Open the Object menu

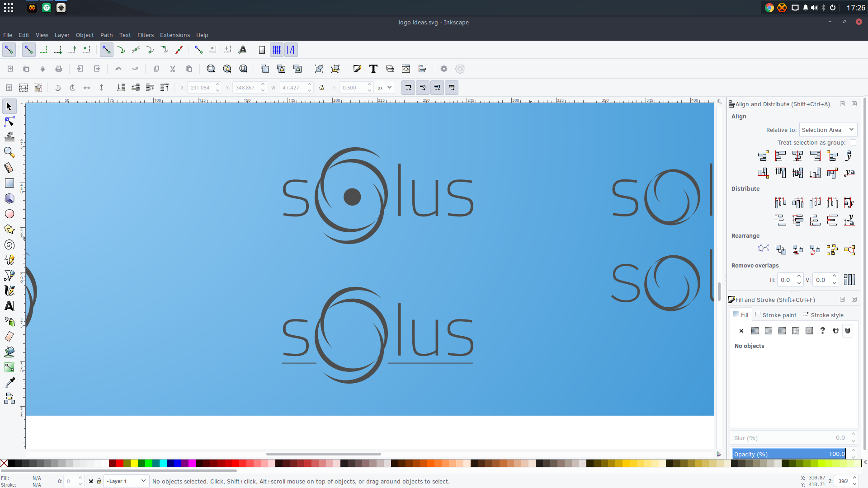85,35
